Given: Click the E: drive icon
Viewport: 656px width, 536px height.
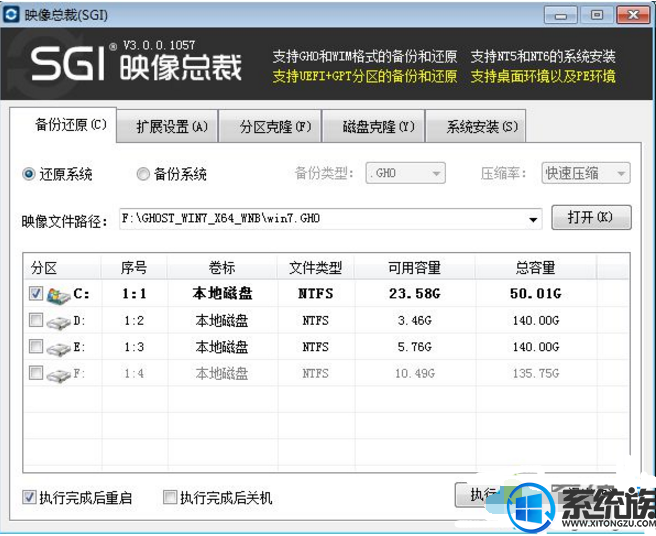Looking at the screenshot, I should click(58, 349).
